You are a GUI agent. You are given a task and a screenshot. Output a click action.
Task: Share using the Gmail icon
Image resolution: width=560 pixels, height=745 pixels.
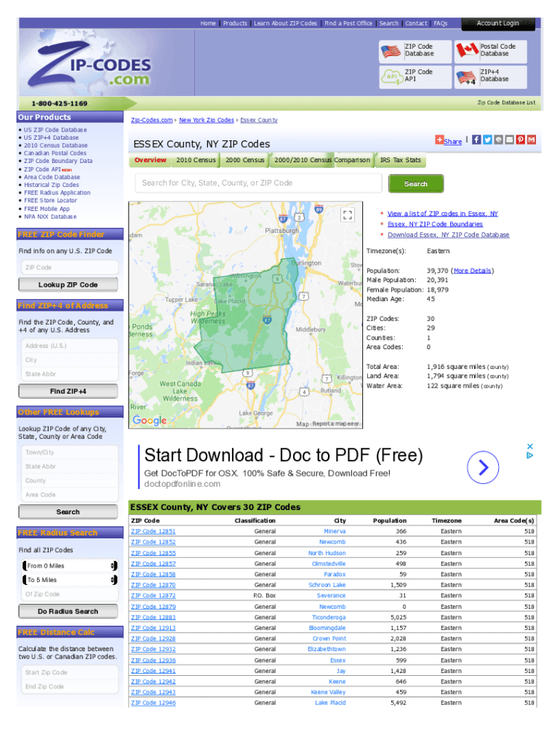[x=532, y=140]
